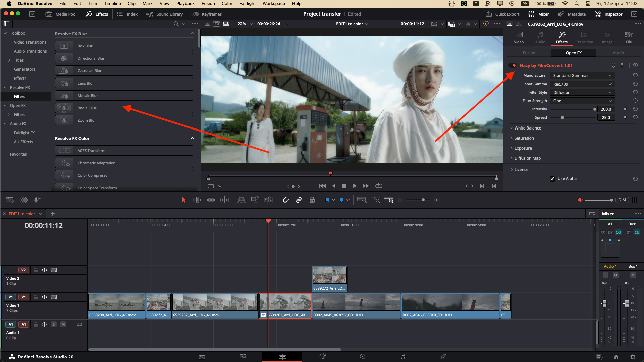Go to the Fairlight audio page
The height and width of the screenshot is (362, 644).
point(403,357)
